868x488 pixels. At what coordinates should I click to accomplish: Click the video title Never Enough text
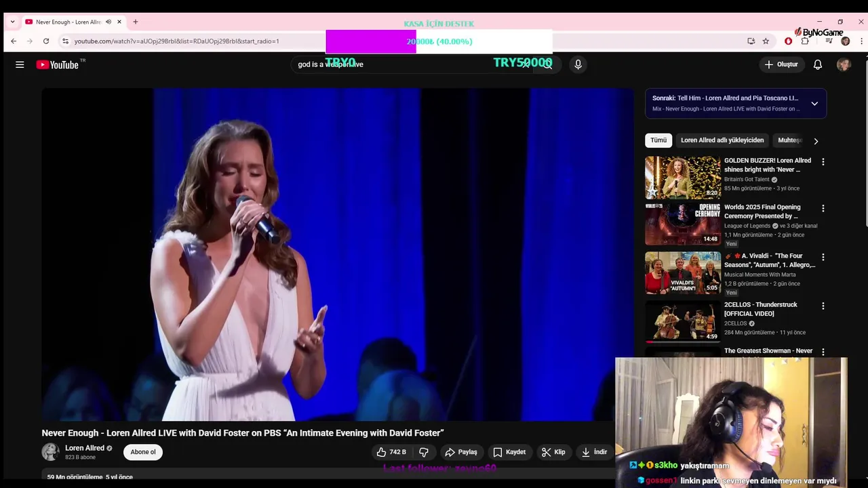pyautogui.click(x=242, y=433)
